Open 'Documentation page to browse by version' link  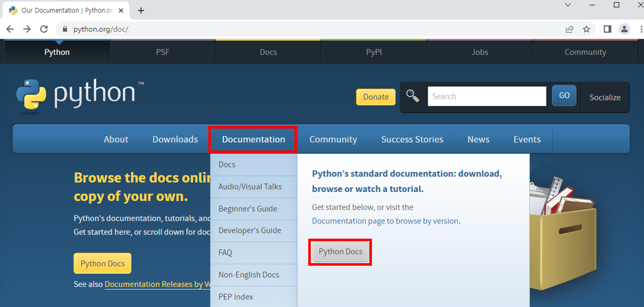click(x=385, y=221)
